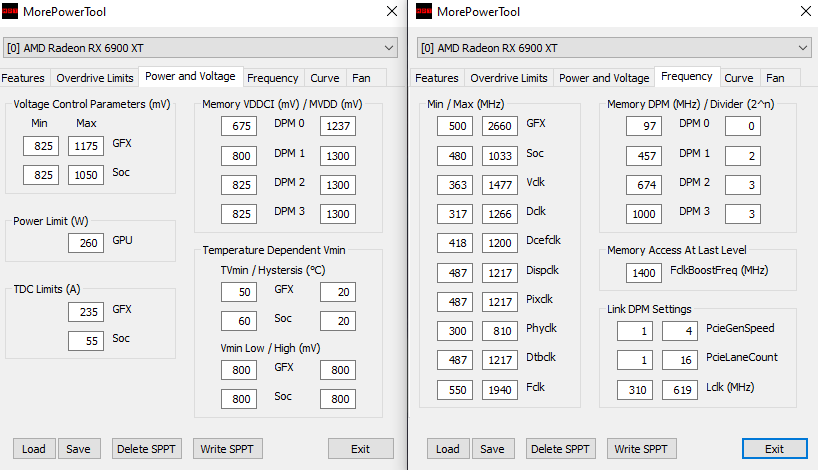
Task: Edit GFX max frequency field 2660
Action: click(500, 126)
